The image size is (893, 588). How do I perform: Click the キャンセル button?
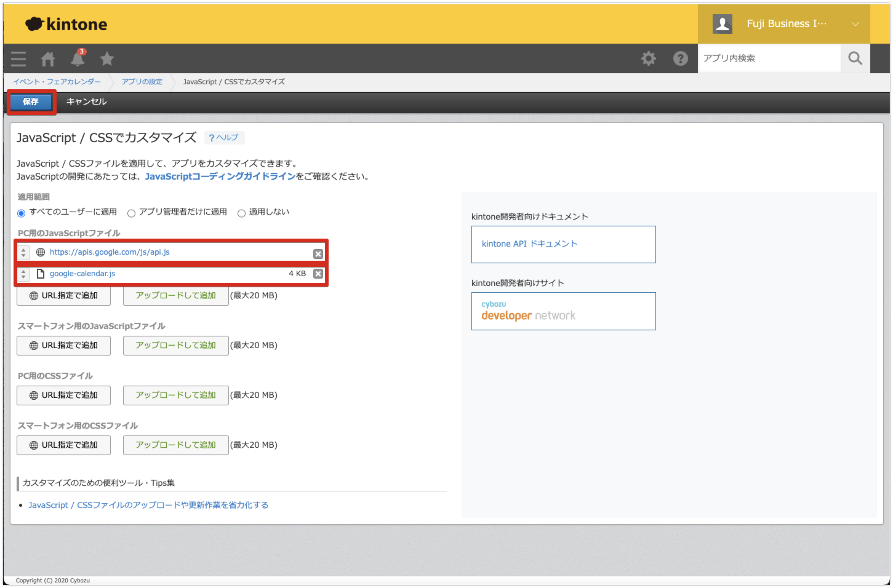[87, 101]
